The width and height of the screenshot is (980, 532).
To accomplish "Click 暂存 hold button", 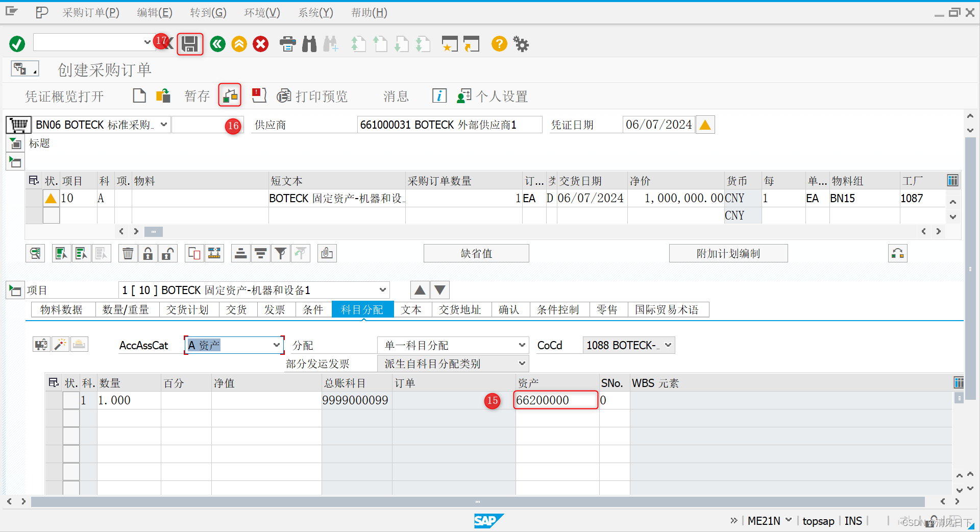I will 197,96.
